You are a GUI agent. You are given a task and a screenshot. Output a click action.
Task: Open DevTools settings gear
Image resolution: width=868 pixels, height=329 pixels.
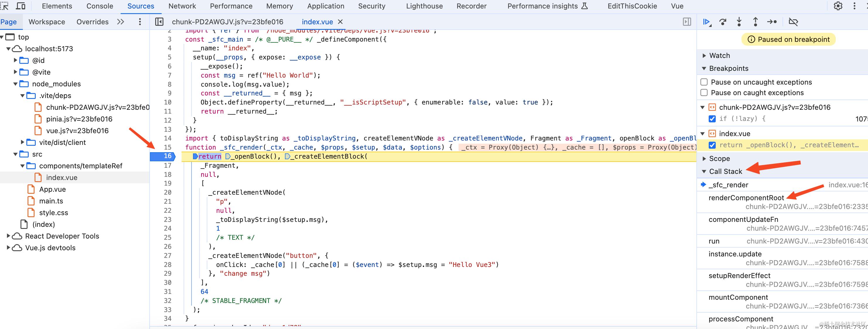pos(838,6)
